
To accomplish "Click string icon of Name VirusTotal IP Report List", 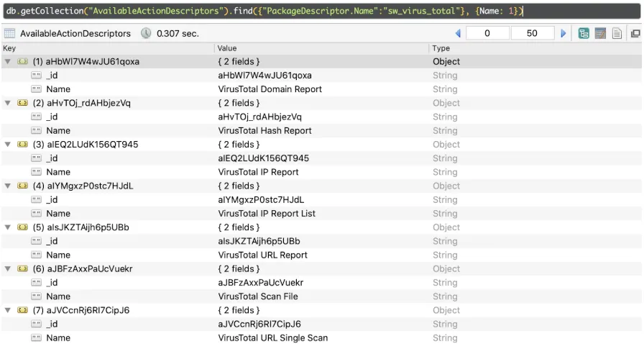I will [36, 214].
